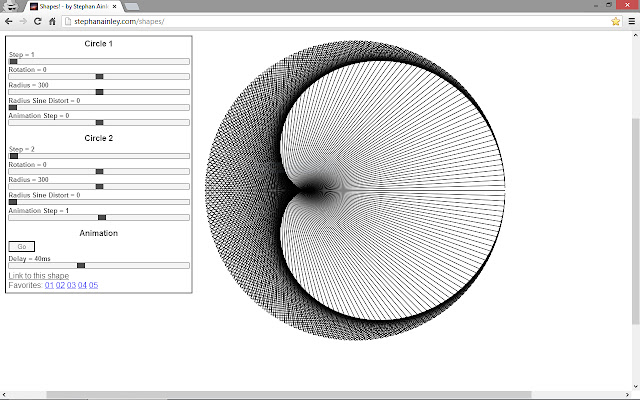Minimize the browser window

pos(596,5)
